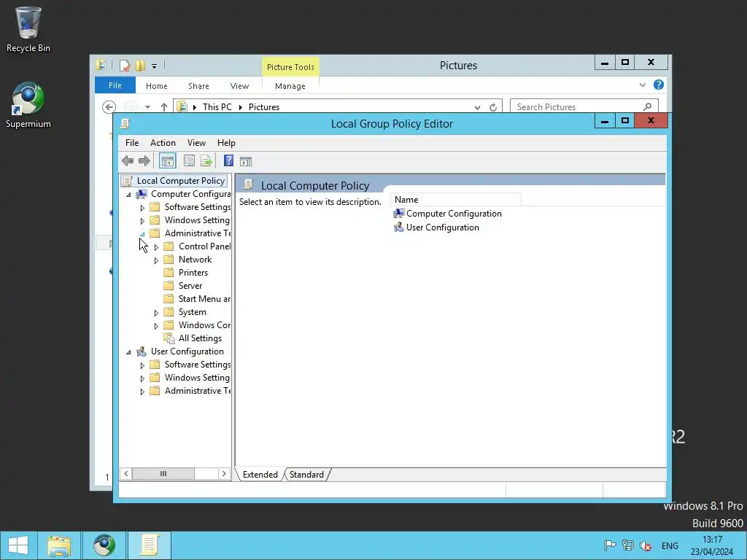Switch to the Standard tab
Image resolution: width=747 pixels, height=560 pixels.
point(306,475)
